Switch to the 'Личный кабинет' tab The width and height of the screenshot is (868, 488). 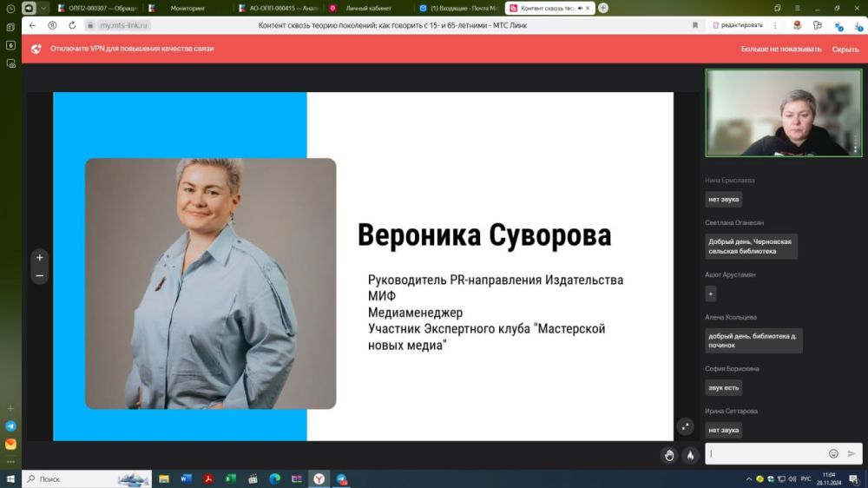coord(367,9)
